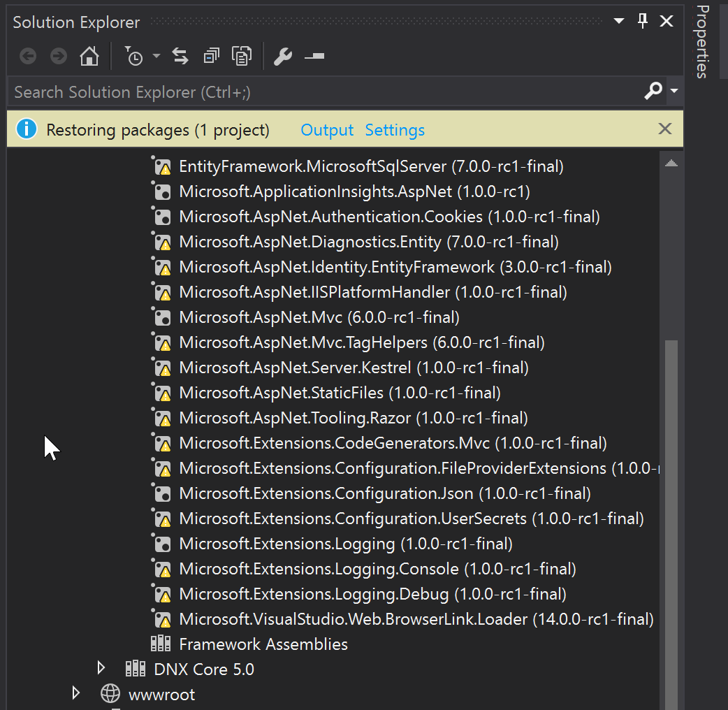Open the Properties side tab

click(x=703, y=42)
